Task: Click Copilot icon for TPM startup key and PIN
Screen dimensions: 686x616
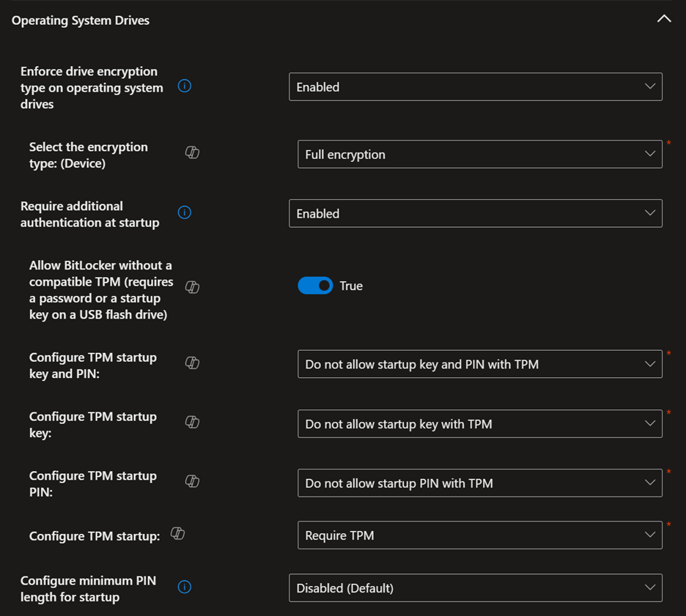Action: pos(192,363)
